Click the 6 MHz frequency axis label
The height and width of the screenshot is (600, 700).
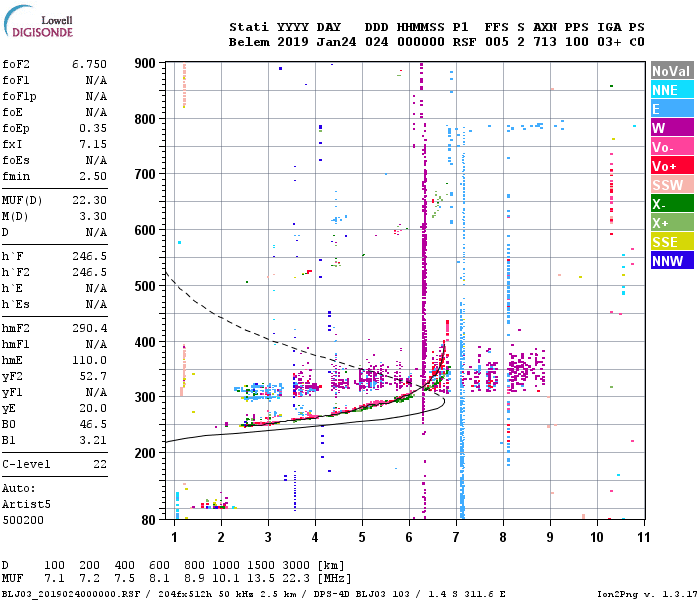[x=409, y=537]
